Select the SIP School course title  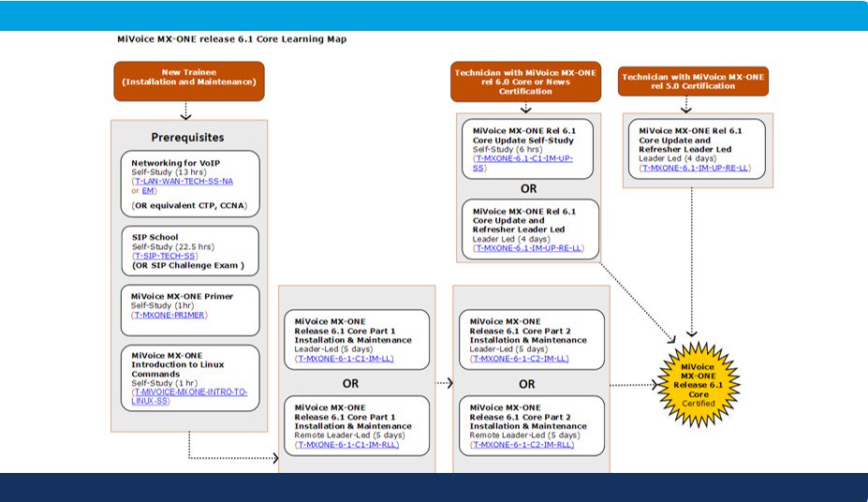point(155,238)
